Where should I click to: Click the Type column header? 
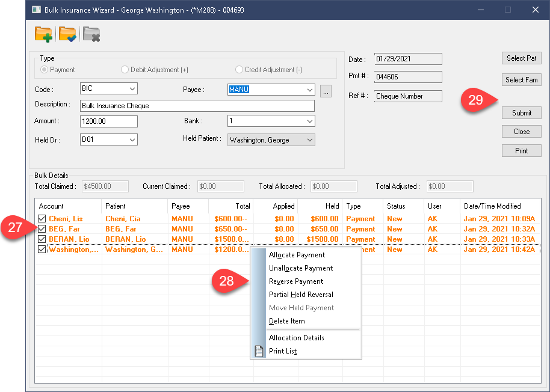363,206
